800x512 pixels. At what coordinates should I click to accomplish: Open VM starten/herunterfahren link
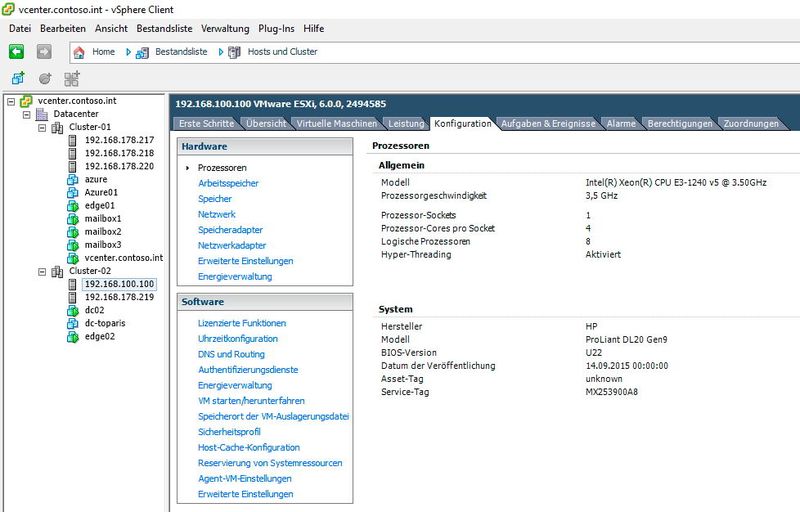(251, 401)
